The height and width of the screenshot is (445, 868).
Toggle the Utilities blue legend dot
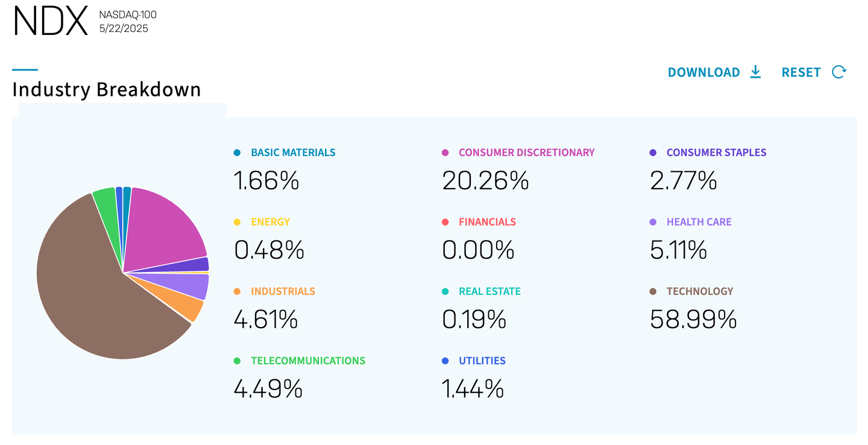tap(445, 361)
